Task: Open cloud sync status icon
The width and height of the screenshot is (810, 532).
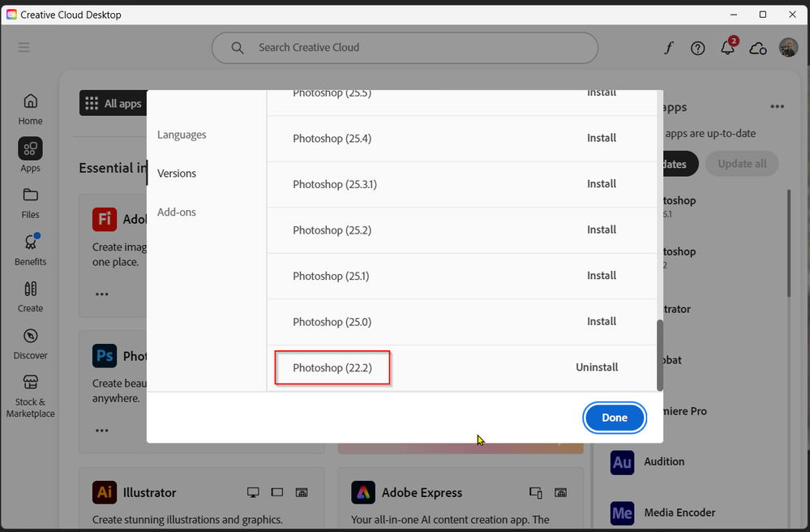Action: click(758, 49)
